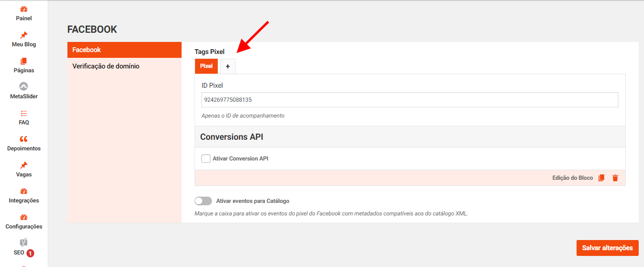
Task: Duplicate the Pixel block with copy icon
Action: (x=601, y=178)
